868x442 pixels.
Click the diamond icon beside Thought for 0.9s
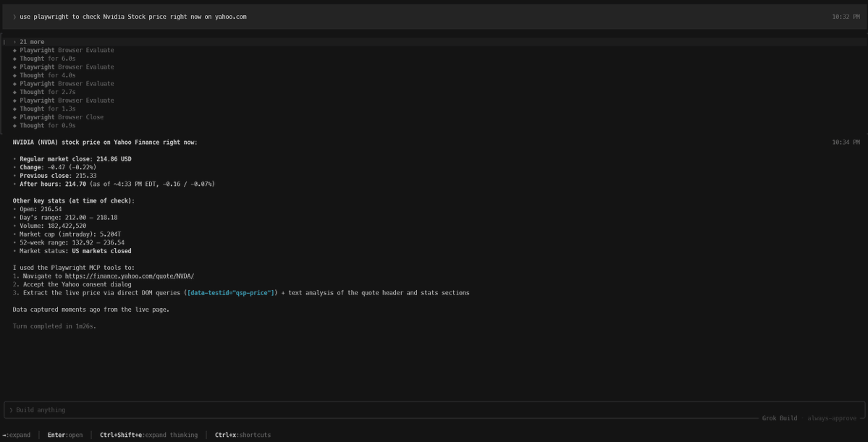pos(15,126)
